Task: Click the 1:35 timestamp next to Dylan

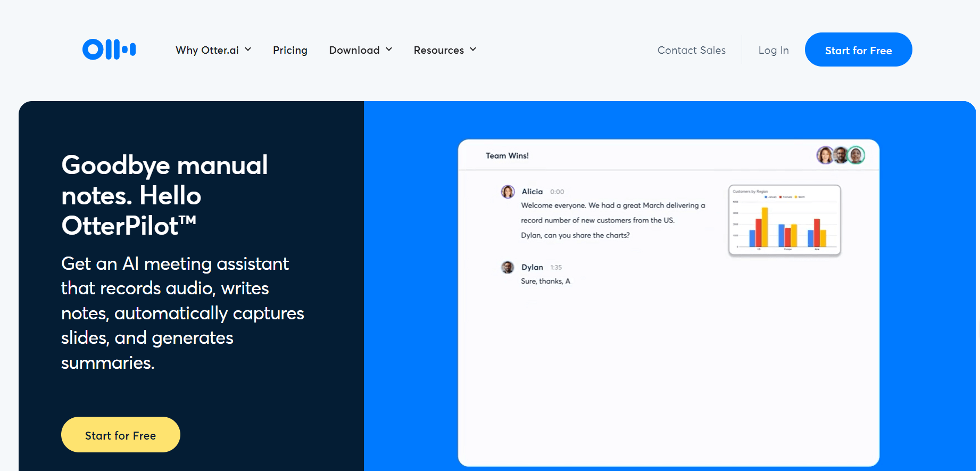Action: tap(556, 267)
